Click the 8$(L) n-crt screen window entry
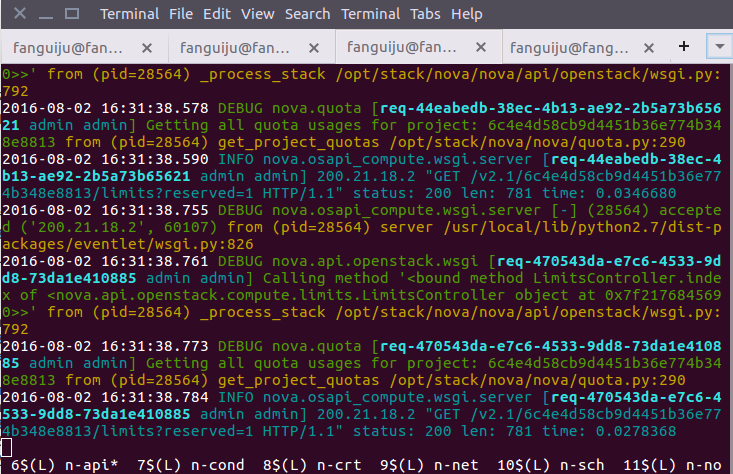 pos(312,465)
